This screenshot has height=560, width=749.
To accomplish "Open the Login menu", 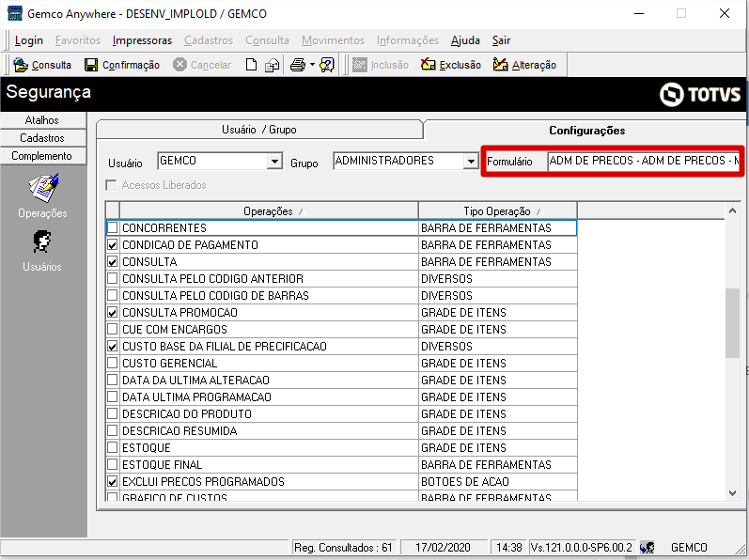I will coord(28,40).
